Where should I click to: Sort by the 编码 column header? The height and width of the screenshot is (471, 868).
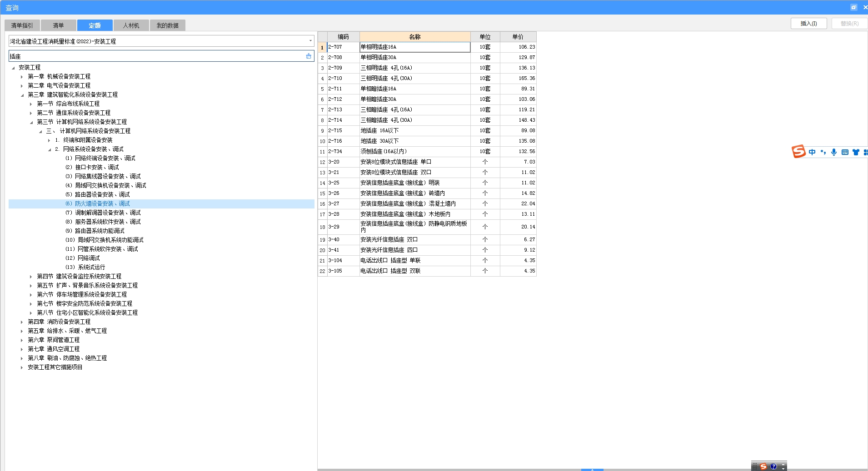coord(343,37)
